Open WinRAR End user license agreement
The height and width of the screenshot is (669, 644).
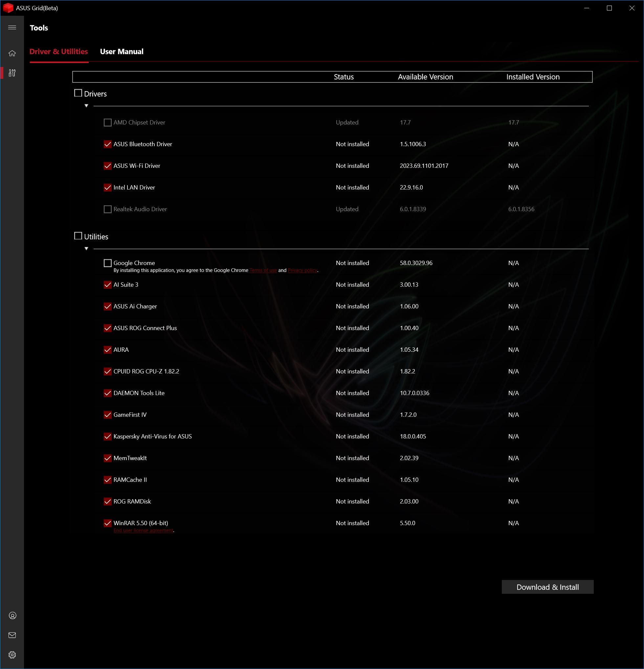(x=143, y=530)
